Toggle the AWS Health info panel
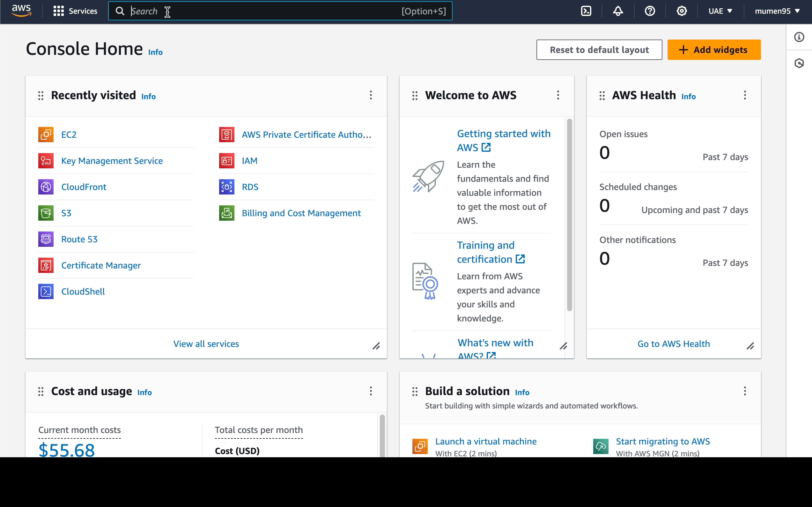This screenshot has height=507, width=812. pyautogui.click(x=689, y=96)
